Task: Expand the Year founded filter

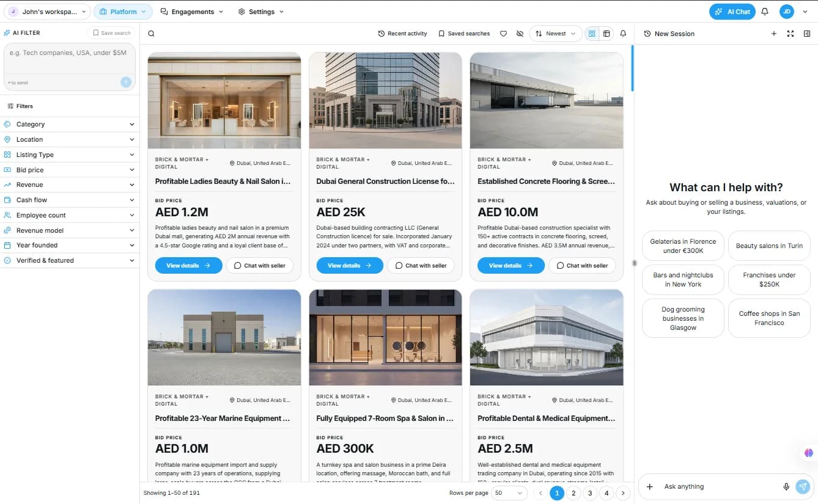Action: (70, 245)
